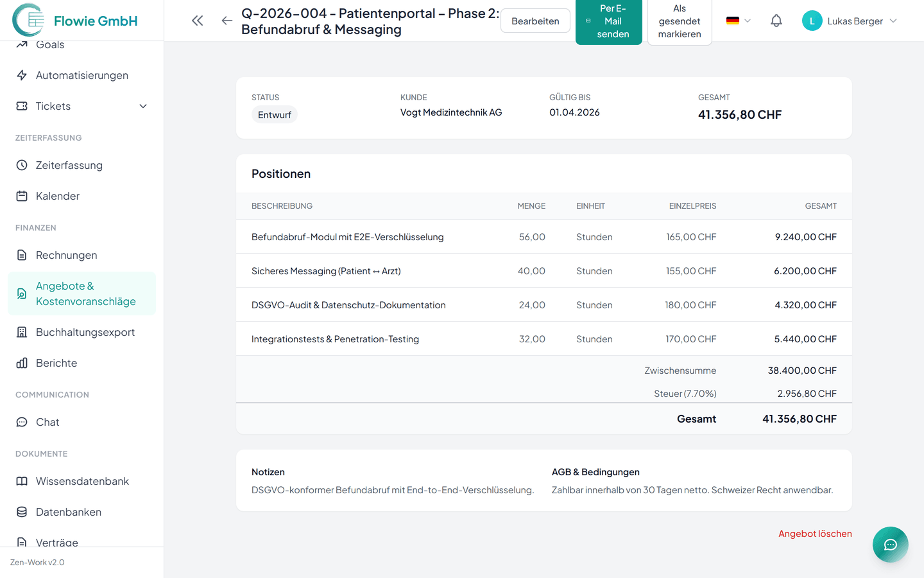
Task: Click the back arrow icon
Action: pyautogui.click(x=227, y=21)
